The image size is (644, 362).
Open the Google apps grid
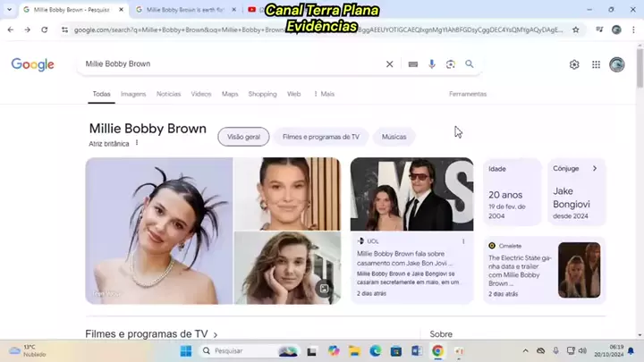click(x=596, y=64)
